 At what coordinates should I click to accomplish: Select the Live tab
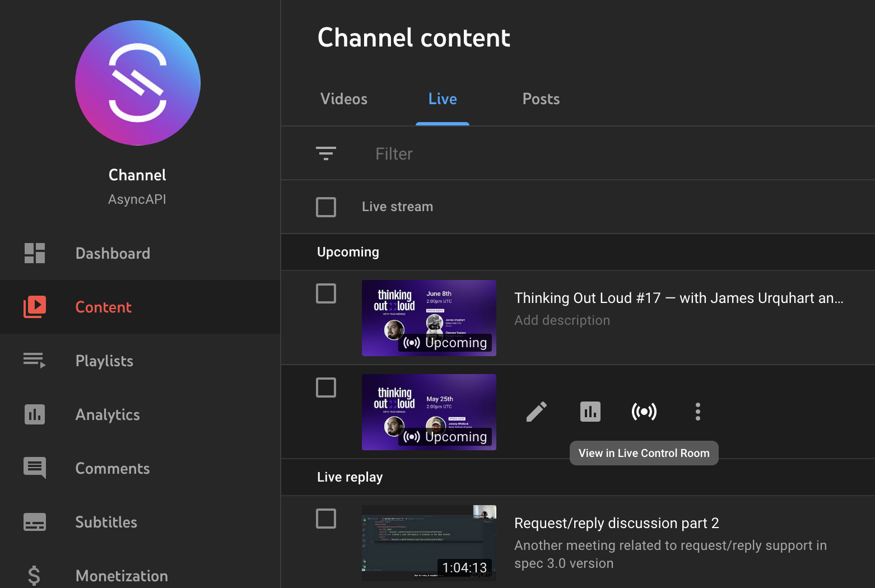point(443,99)
